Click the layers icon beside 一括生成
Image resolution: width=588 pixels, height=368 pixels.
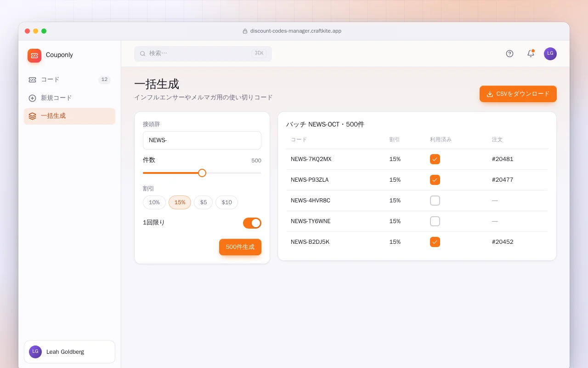coord(32,116)
